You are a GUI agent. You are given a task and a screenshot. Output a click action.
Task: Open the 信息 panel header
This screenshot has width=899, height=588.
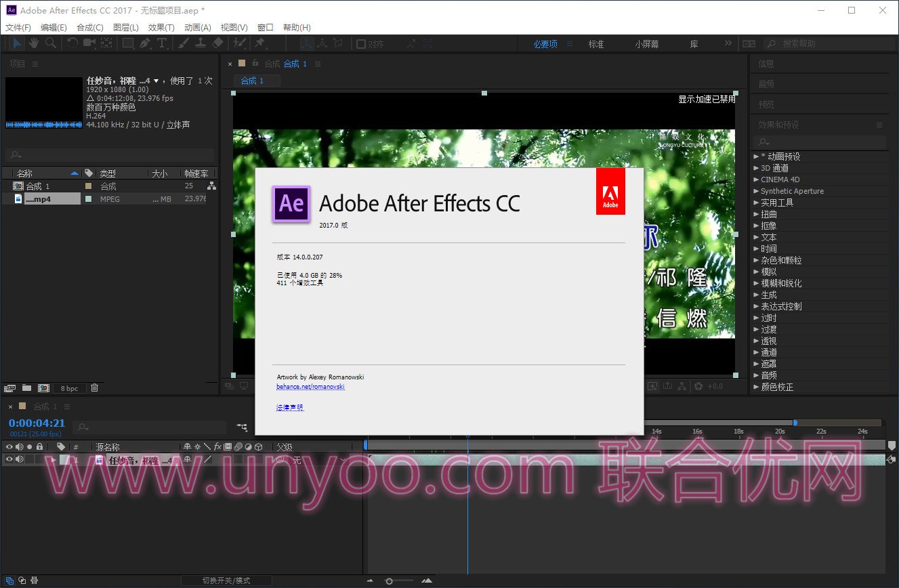766,64
